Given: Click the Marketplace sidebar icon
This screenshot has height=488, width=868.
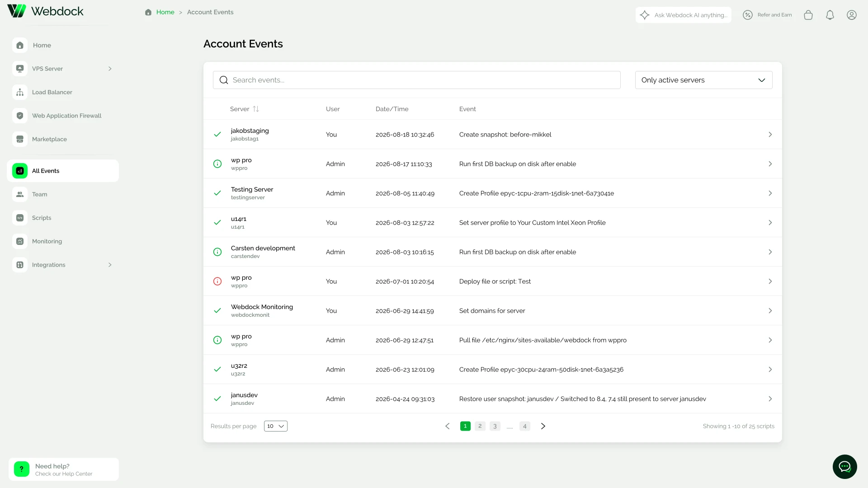Looking at the screenshot, I should pos(20,139).
